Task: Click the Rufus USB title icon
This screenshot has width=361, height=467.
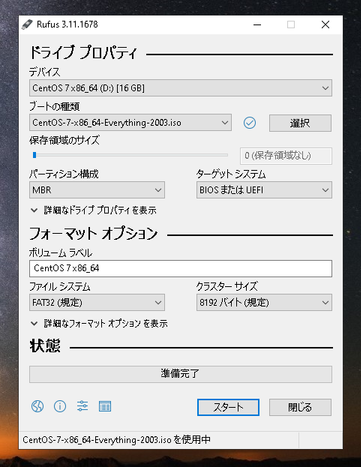Action: coord(27,25)
